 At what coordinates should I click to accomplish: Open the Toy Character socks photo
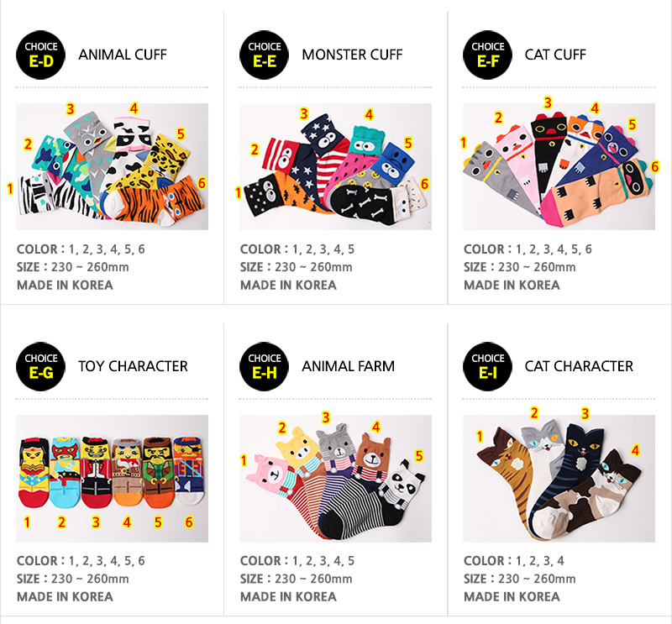tap(112, 478)
